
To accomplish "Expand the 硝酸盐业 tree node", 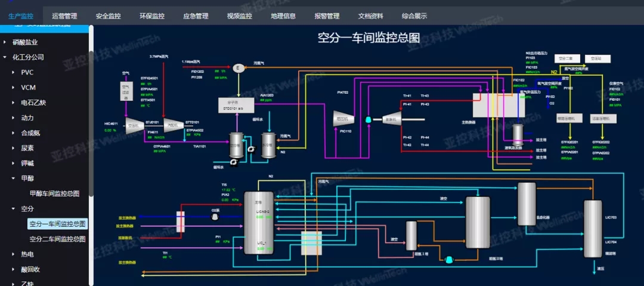I will pos(5,42).
